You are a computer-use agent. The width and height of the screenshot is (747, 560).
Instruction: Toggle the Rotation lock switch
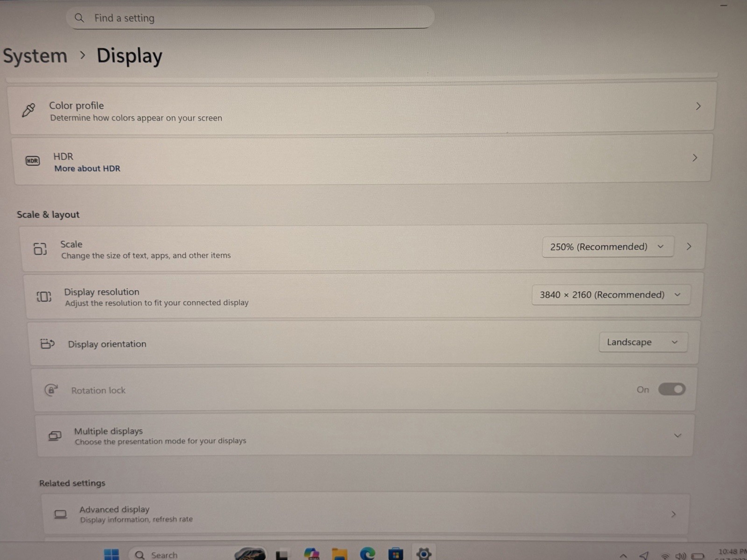coord(672,389)
